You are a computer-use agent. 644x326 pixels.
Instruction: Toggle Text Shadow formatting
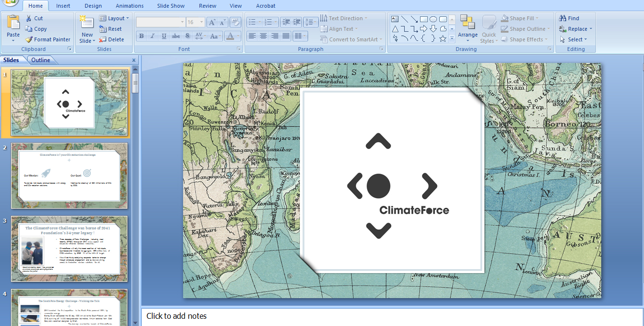pyautogui.click(x=187, y=36)
